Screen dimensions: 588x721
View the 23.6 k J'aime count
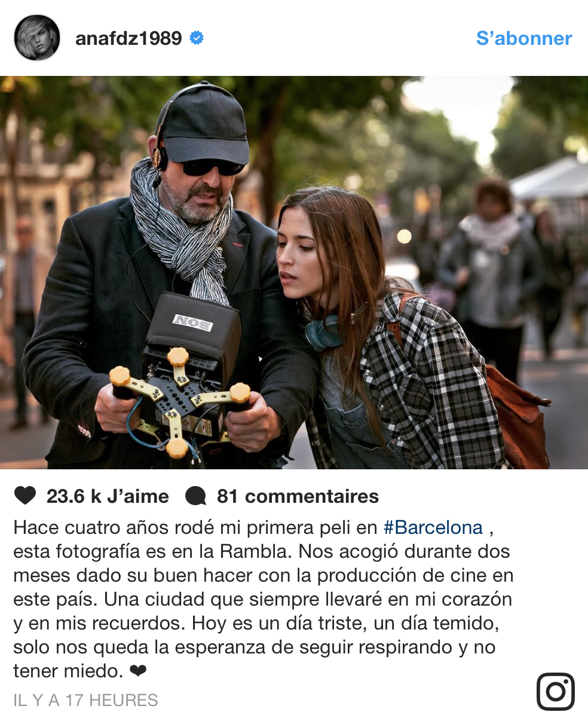(x=108, y=497)
